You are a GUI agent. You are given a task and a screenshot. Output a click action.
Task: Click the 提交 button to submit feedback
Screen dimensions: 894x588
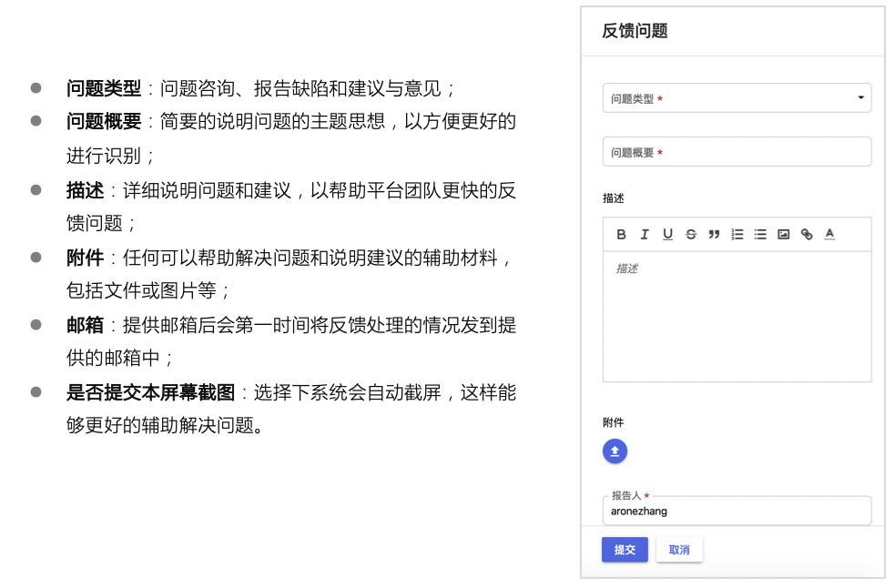(x=625, y=550)
